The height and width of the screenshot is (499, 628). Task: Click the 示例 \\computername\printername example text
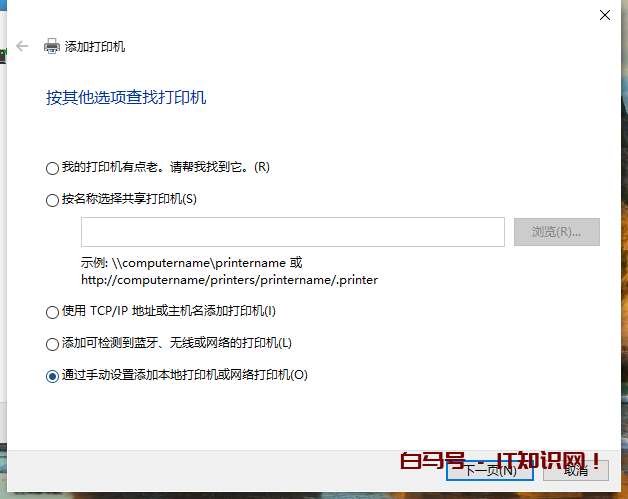[191, 263]
